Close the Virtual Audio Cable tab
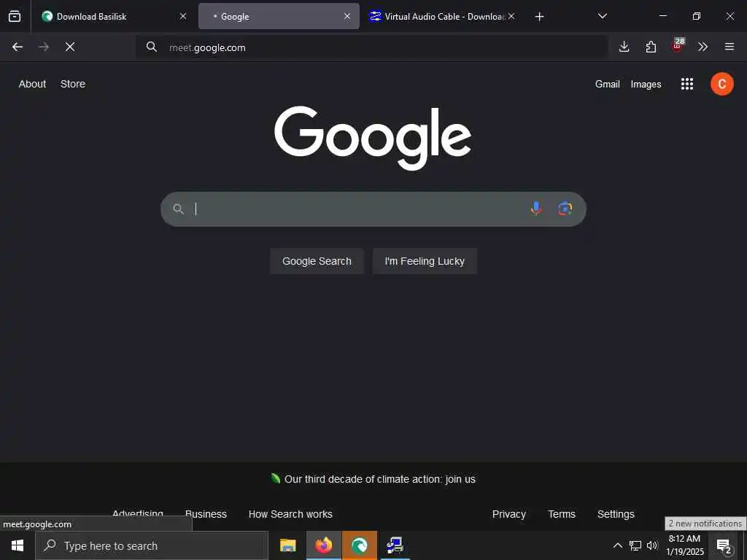This screenshot has width=747, height=560. pos(511,16)
